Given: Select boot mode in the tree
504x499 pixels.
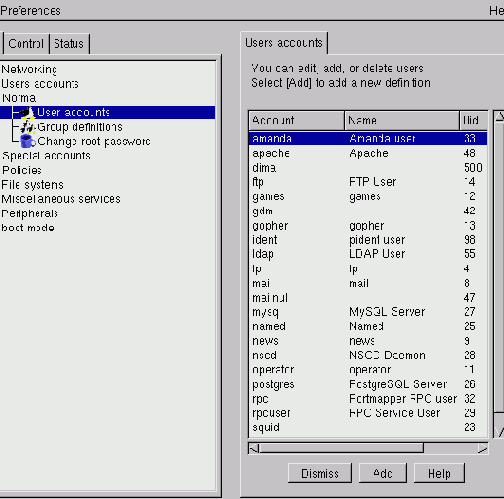Looking at the screenshot, I should (x=28, y=228).
